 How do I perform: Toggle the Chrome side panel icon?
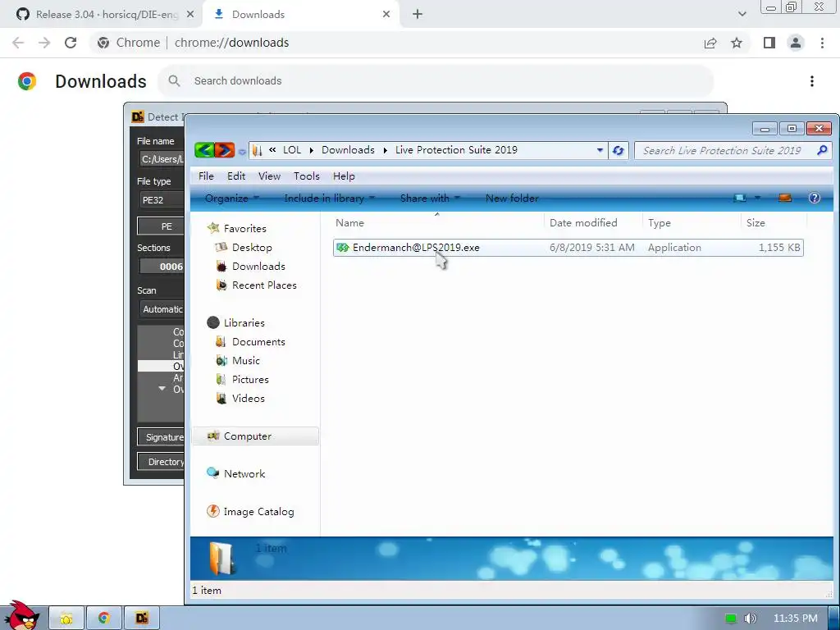pyautogui.click(x=769, y=43)
